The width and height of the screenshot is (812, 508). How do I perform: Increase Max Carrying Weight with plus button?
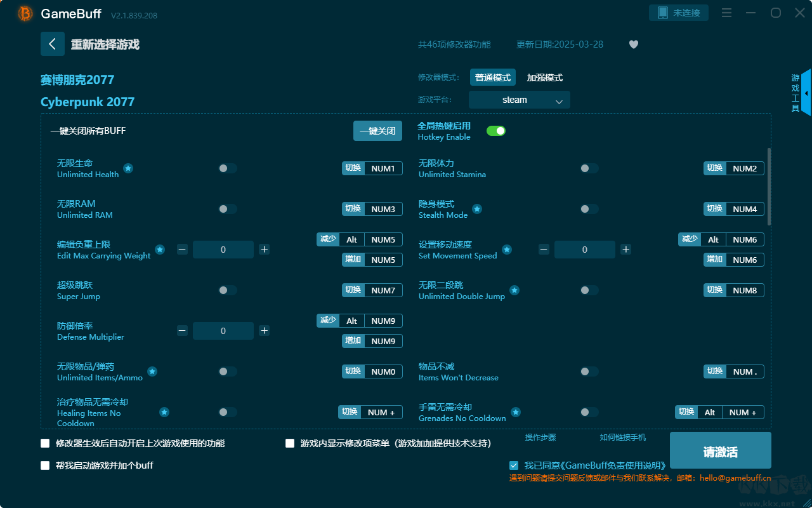(x=265, y=250)
